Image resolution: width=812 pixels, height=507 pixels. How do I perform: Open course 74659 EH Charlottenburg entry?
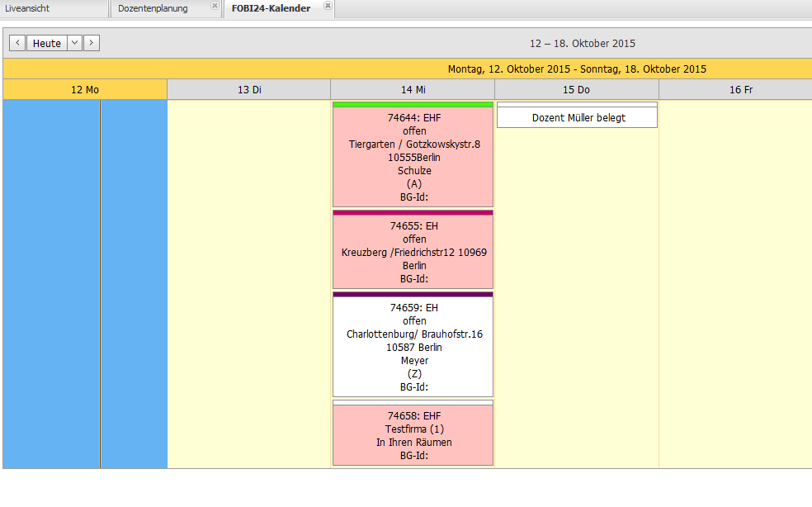point(413,347)
